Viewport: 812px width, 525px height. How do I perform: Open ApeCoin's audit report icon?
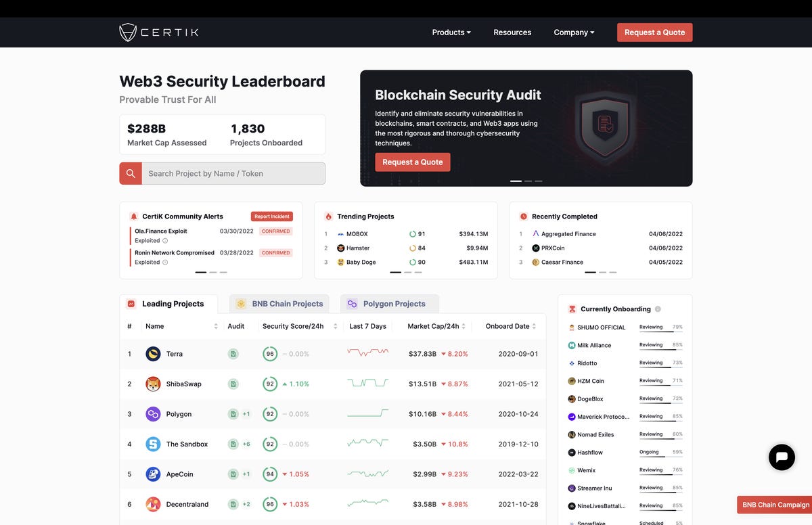pos(233,474)
